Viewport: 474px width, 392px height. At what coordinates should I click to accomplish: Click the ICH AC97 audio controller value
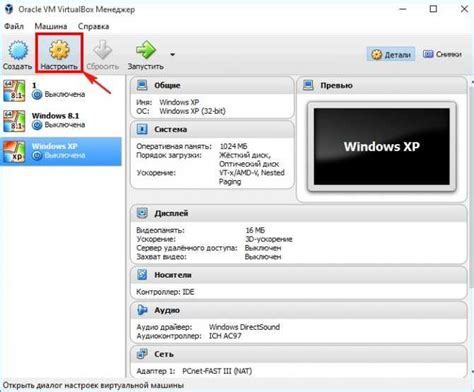point(225,336)
